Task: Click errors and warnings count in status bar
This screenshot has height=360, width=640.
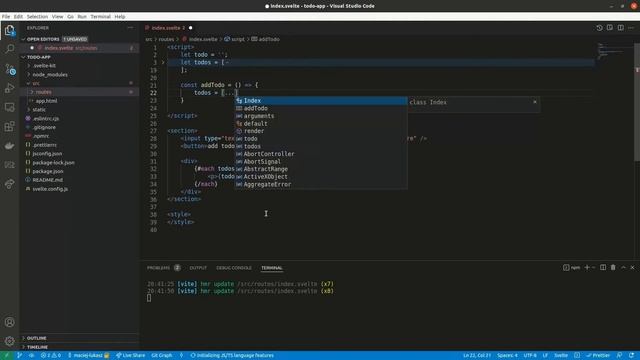Action: tap(51, 355)
